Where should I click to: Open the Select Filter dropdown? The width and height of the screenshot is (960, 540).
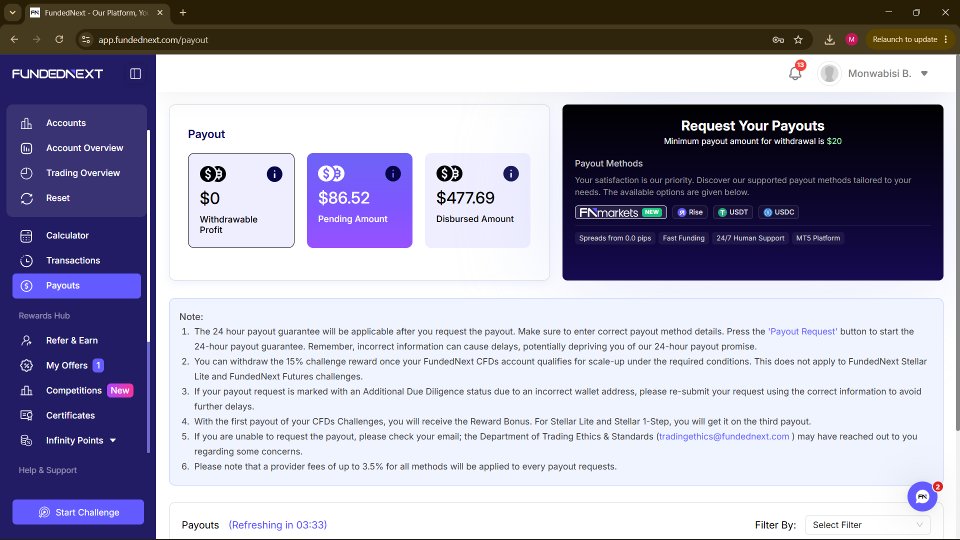[868, 525]
